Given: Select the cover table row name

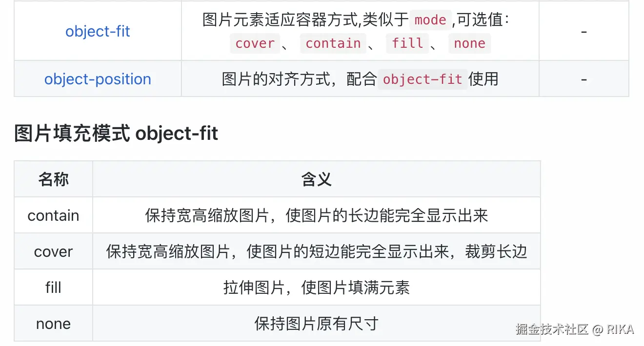Looking at the screenshot, I should pos(54,251).
